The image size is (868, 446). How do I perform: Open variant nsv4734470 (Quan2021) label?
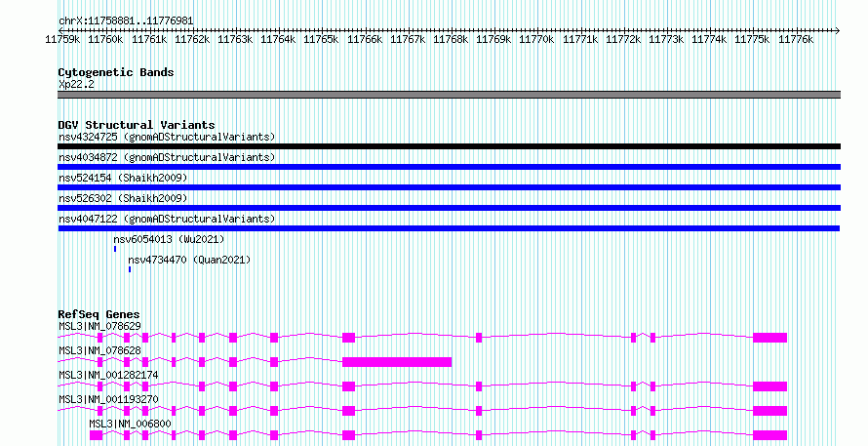pyautogui.click(x=189, y=260)
